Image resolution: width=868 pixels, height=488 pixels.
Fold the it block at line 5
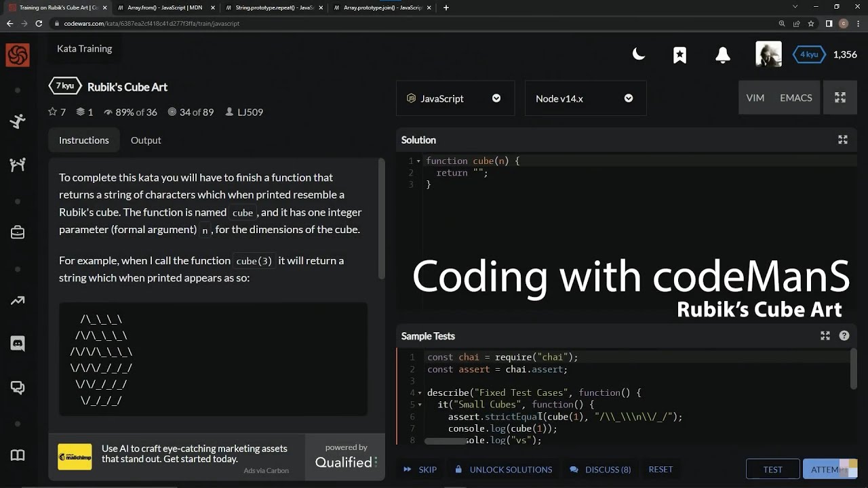420,405
